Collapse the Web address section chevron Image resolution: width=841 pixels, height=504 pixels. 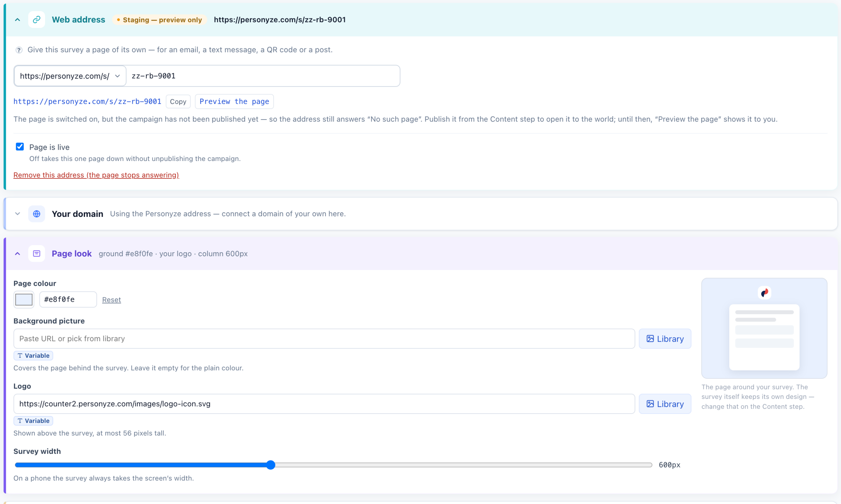(x=18, y=20)
